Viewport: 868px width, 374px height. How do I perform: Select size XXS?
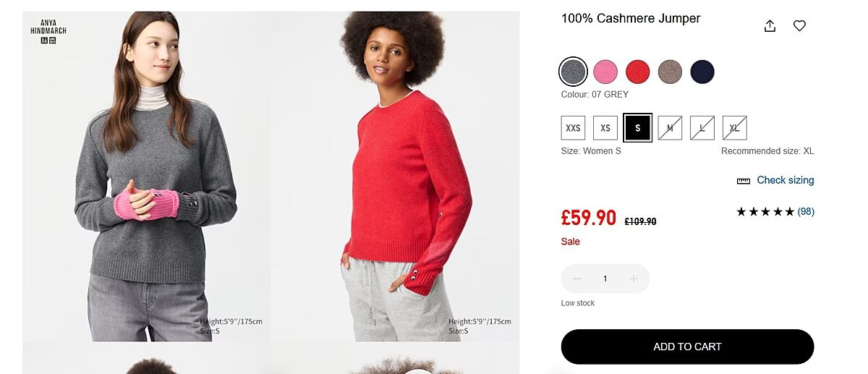tap(573, 128)
